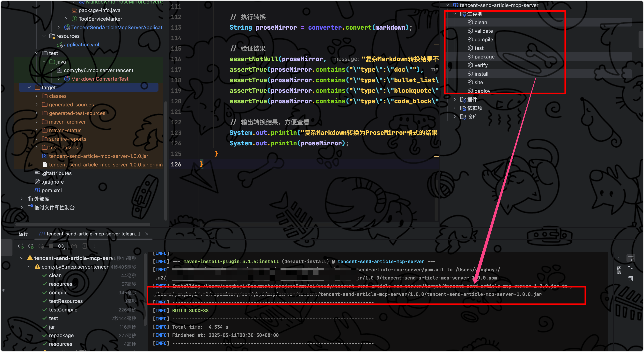Image resolution: width=644 pixels, height=352 pixels.
Task: Run the Maven install lifecycle goal
Action: (481, 74)
